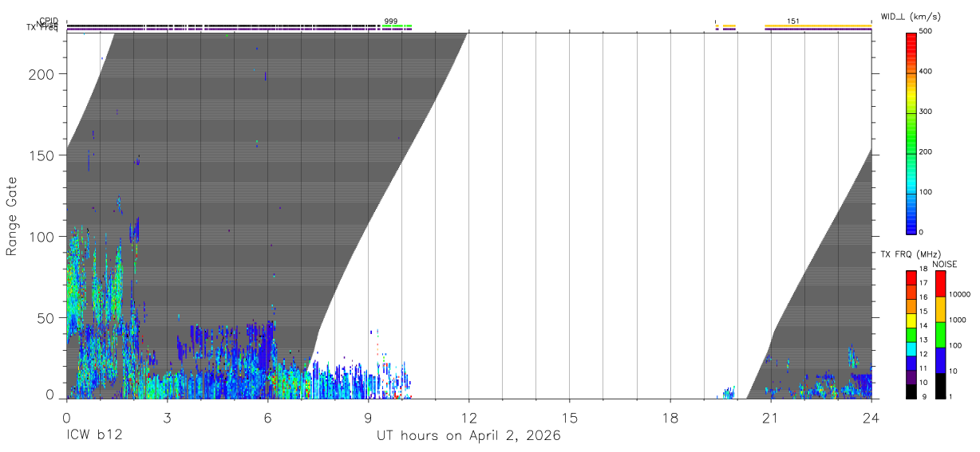This screenshot has width=980, height=452.
Task: Click the red top segment of NOISE scale
Action: coord(940,284)
